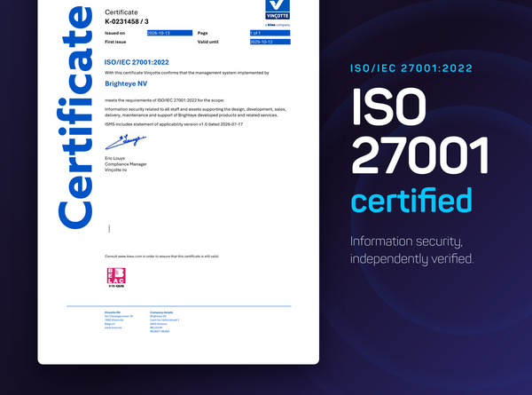Click the company name Brighteye NV

(126, 83)
